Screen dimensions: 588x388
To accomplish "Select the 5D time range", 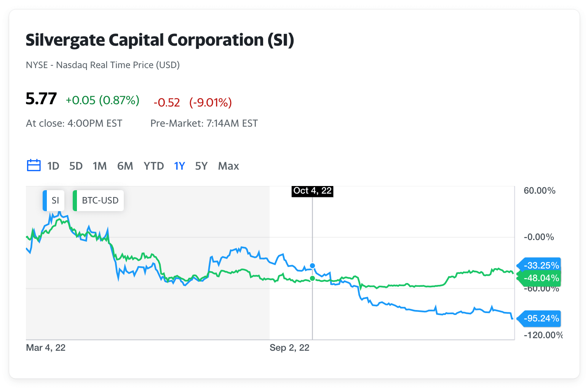I will point(76,166).
